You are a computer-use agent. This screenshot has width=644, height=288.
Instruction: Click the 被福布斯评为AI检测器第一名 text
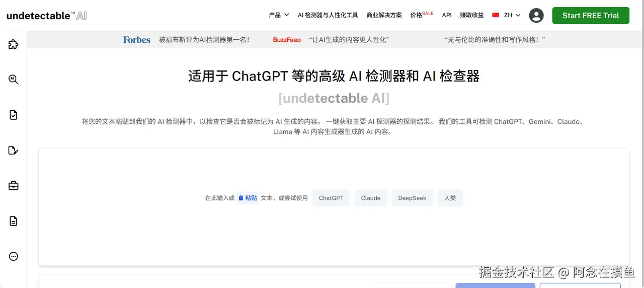[x=204, y=40]
